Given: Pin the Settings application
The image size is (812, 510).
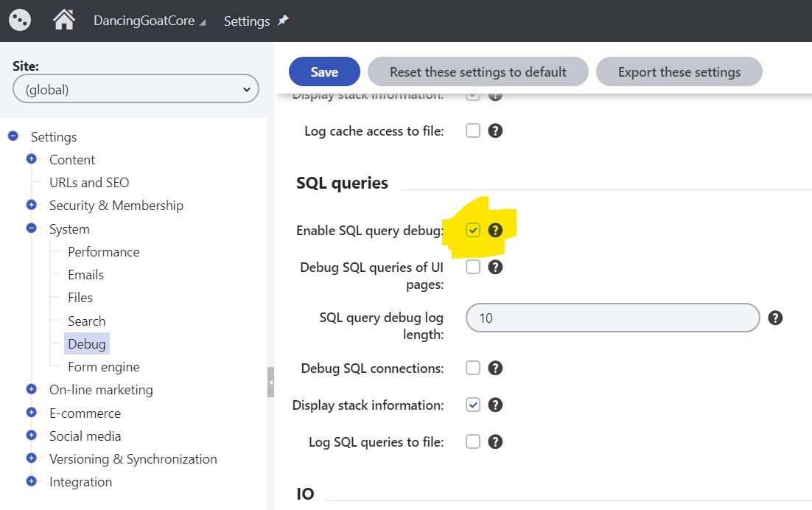Looking at the screenshot, I should (283, 20).
